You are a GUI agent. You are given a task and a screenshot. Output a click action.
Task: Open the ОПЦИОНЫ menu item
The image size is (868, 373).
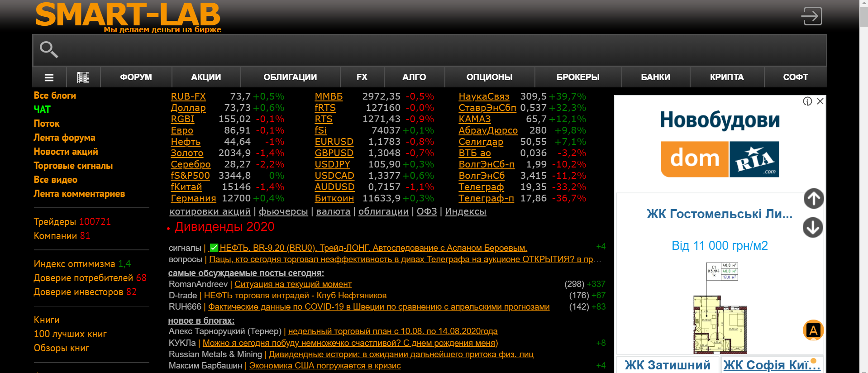(490, 77)
